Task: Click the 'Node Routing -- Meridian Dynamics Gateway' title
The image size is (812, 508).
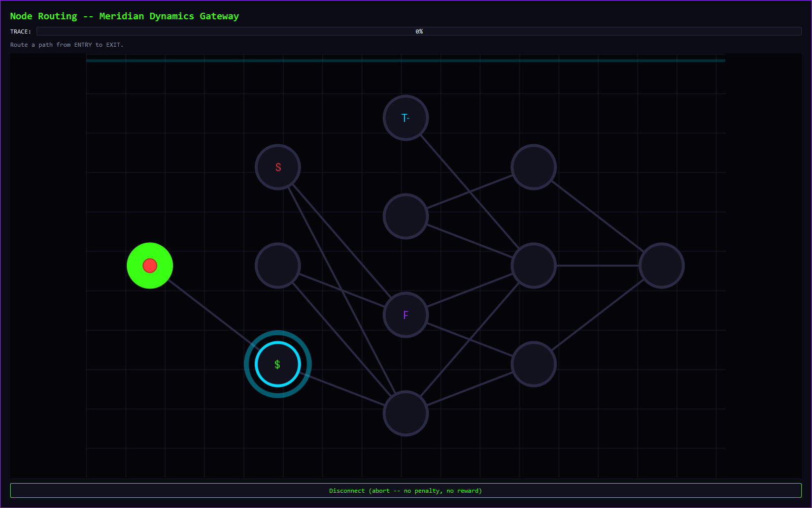Action: pos(124,16)
